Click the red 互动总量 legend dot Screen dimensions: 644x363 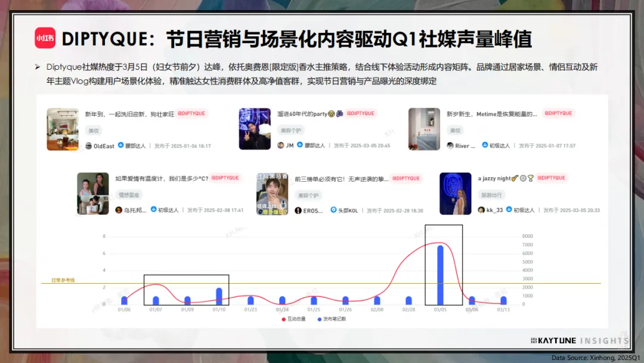[x=283, y=319]
